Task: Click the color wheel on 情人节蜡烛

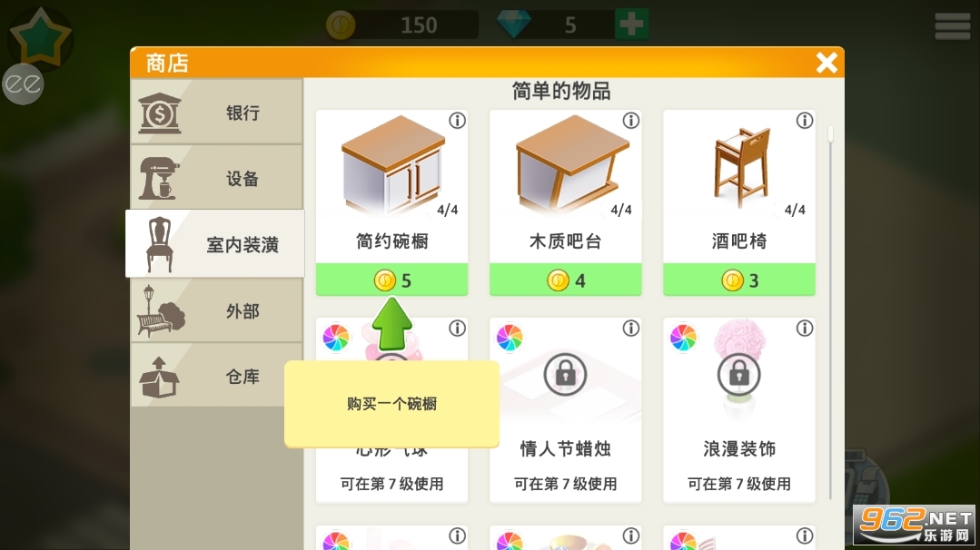Action: 510,338
